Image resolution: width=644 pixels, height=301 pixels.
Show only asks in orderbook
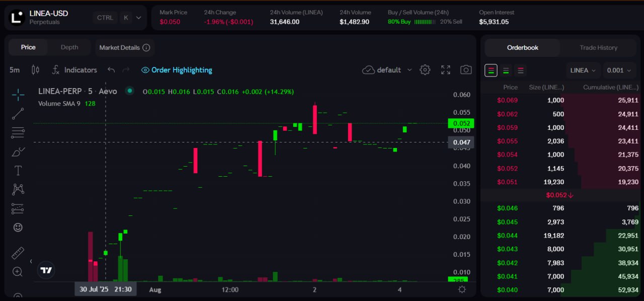point(521,70)
